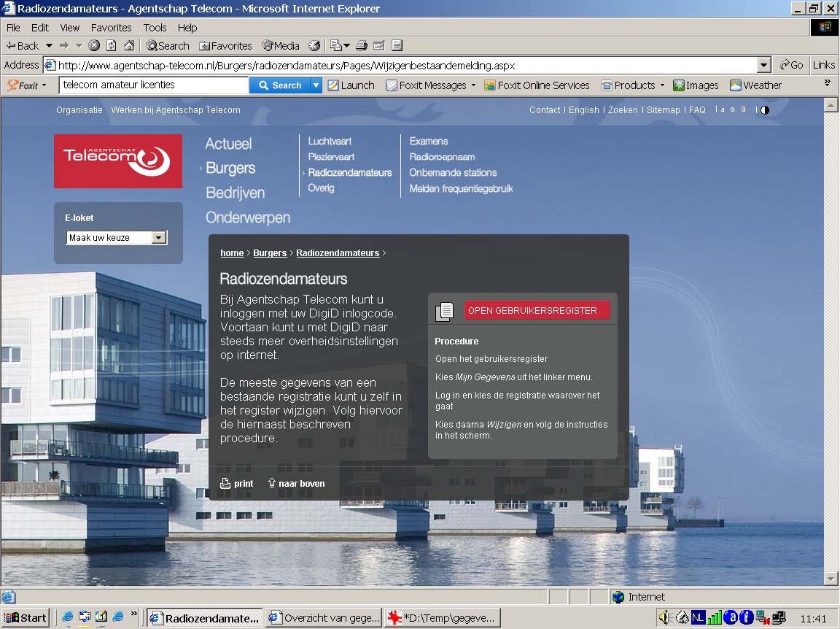Viewport: 840px width, 629px height.
Task: Click the Print icon in IE toolbar
Action: pos(361,45)
